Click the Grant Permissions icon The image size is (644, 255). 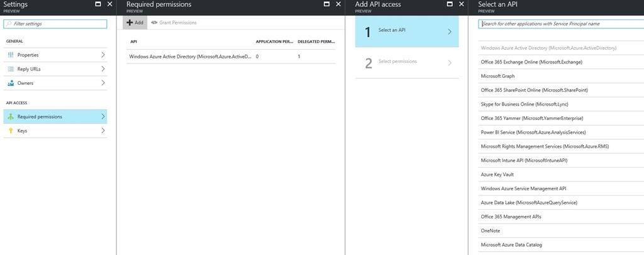click(x=155, y=23)
